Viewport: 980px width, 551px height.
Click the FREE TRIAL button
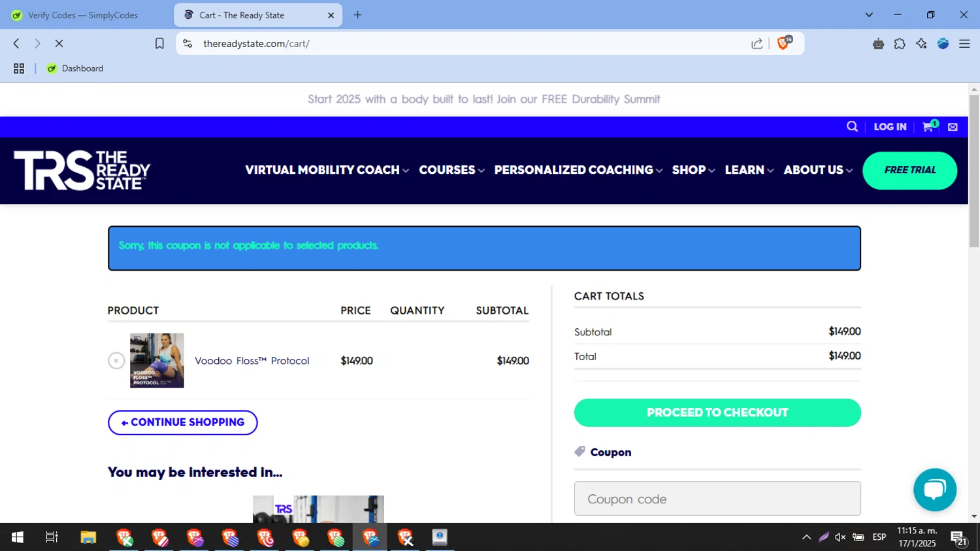tap(909, 171)
